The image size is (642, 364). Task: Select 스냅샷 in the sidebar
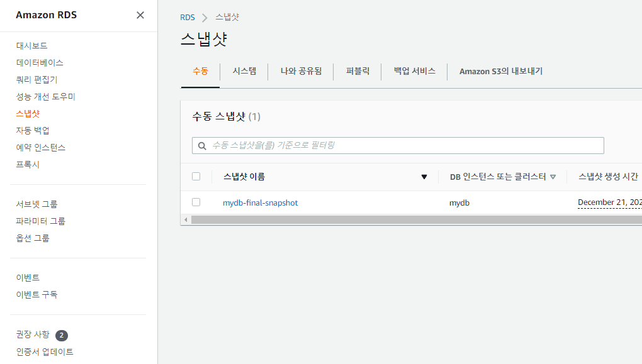28,114
